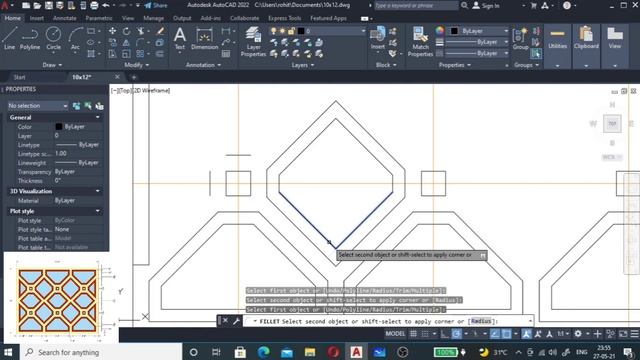Toggle MODEL space button in status bar
This screenshot has height=360, width=640.
point(395,334)
